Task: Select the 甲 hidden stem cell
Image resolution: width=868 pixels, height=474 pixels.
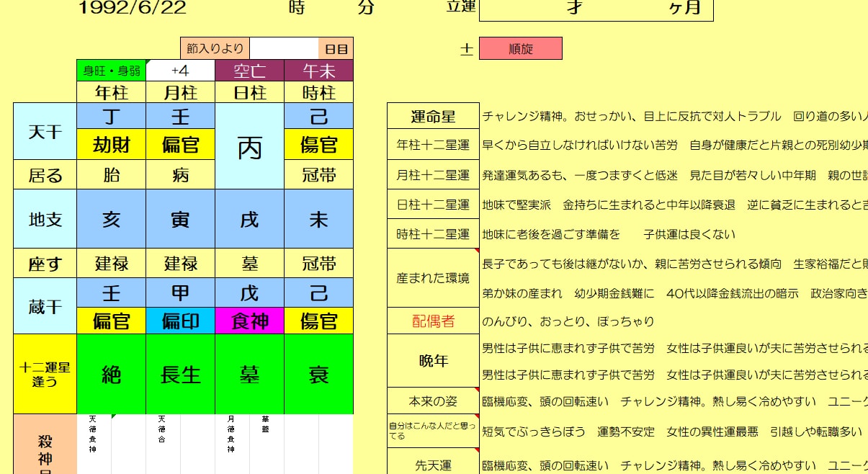Action: coord(180,292)
